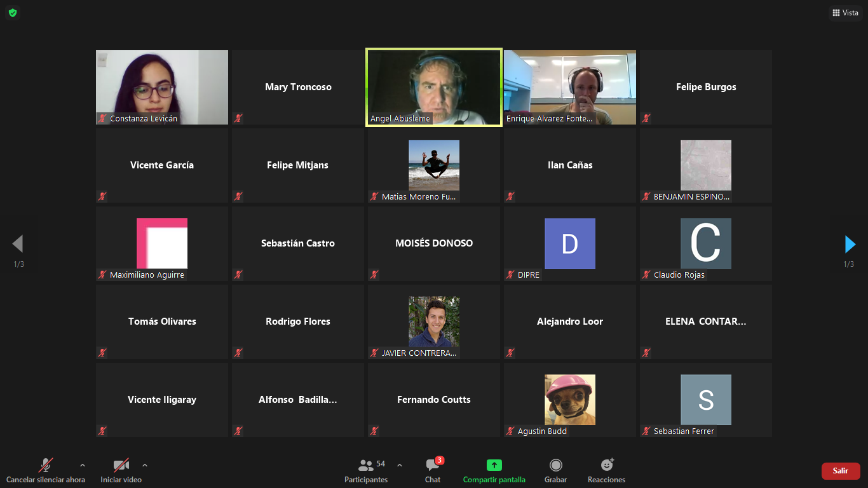Click BENJAMIN ESPINO profile picture
868x488 pixels.
pyautogui.click(x=706, y=165)
